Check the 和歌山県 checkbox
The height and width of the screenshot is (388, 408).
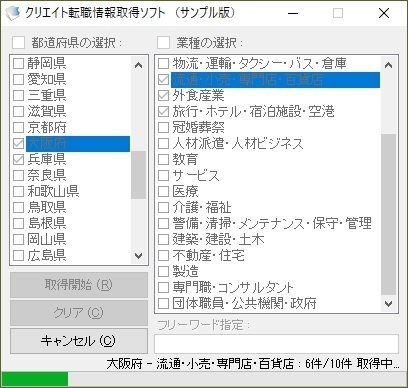(x=18, y=192)
